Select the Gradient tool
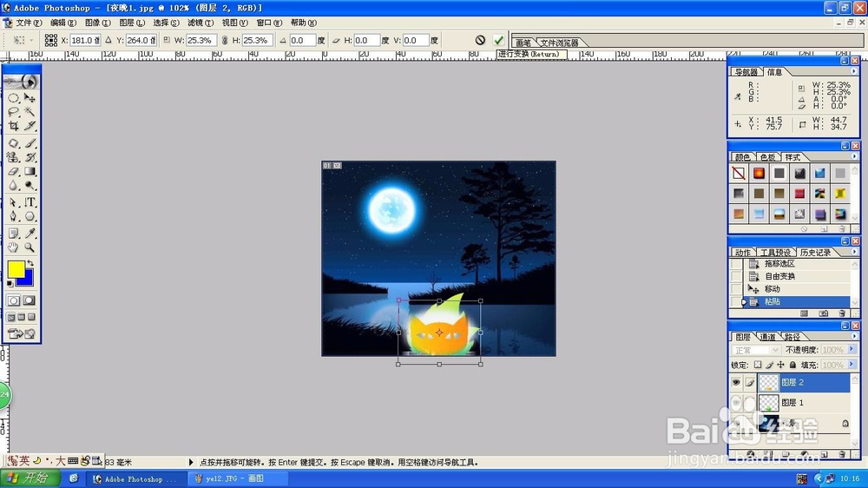Viewport: 868px width, 488px height. coord(30,172)
